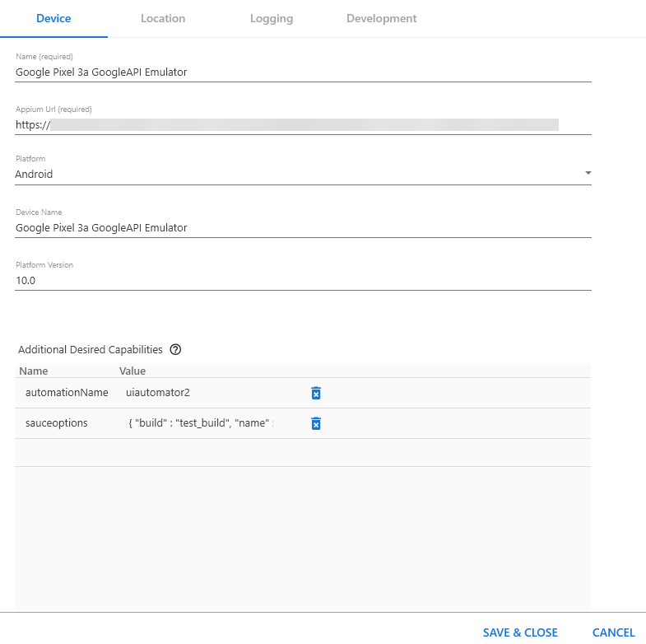Open help for Additional Desired Capabilities
This screenshot has width=646, height=644.
coord(175,349)
